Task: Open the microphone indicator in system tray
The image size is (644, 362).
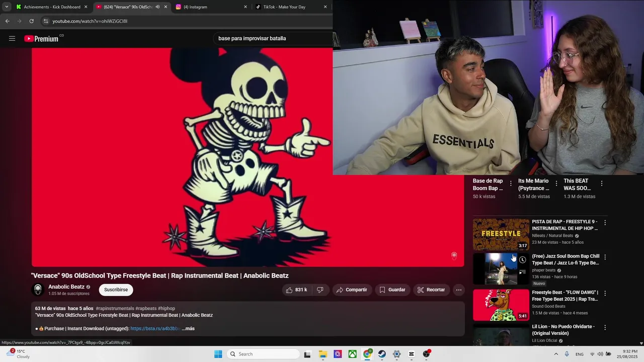Action: (x=567, y=354)
